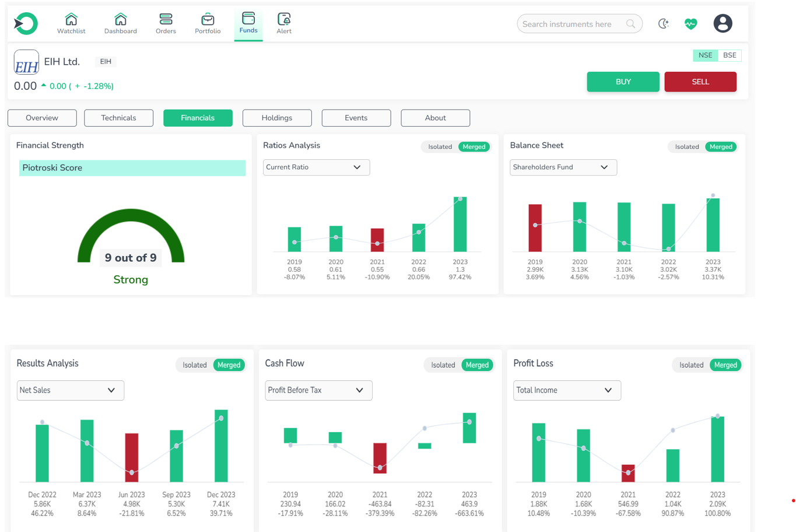Select the Funds wallet icon
Viewport: 796px width, 532px height.
pyautogui.click(x=248, y=18)
